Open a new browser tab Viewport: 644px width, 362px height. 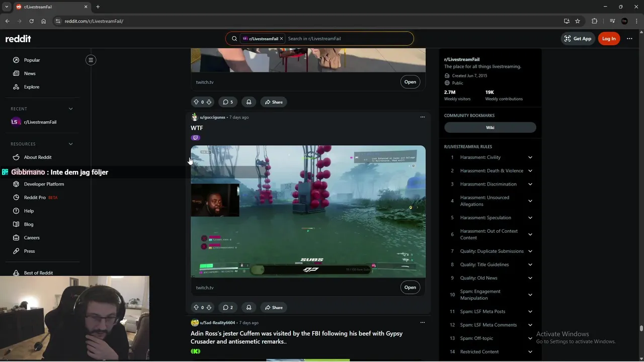pos(98,7)
